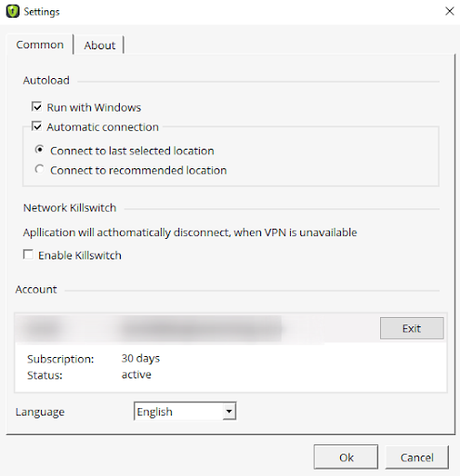This screenshot has height=476, width=460.
Task: Click the green shield app icon
Action: pos(12,11)
